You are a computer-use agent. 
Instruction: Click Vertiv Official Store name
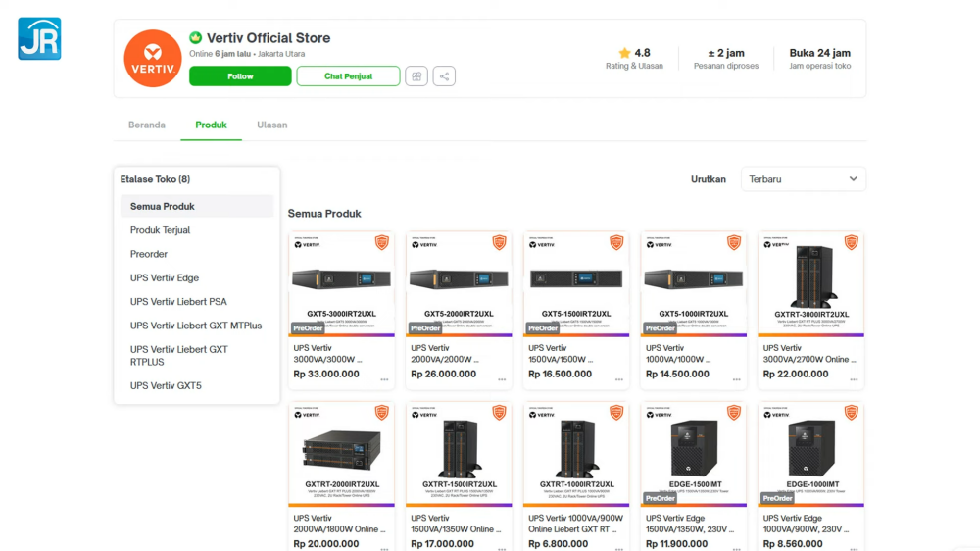[269, 38]
